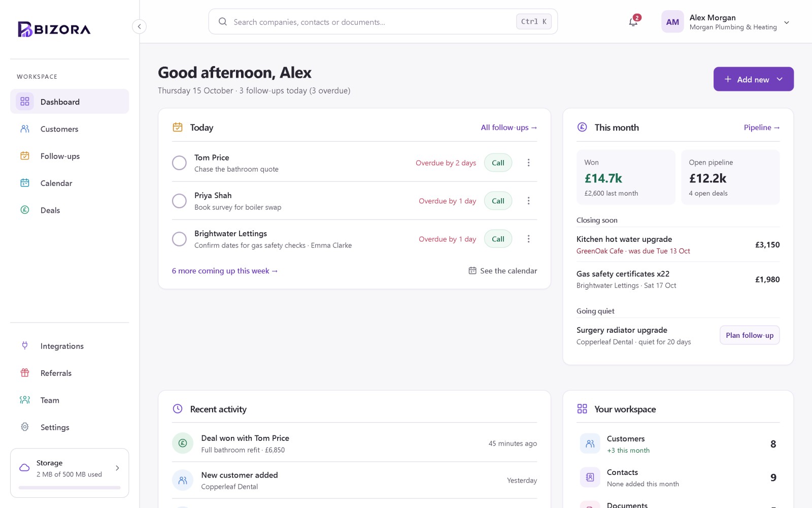
Task: Open the workspace Contacts row showing 9
Action: click(x=678, y=478)
